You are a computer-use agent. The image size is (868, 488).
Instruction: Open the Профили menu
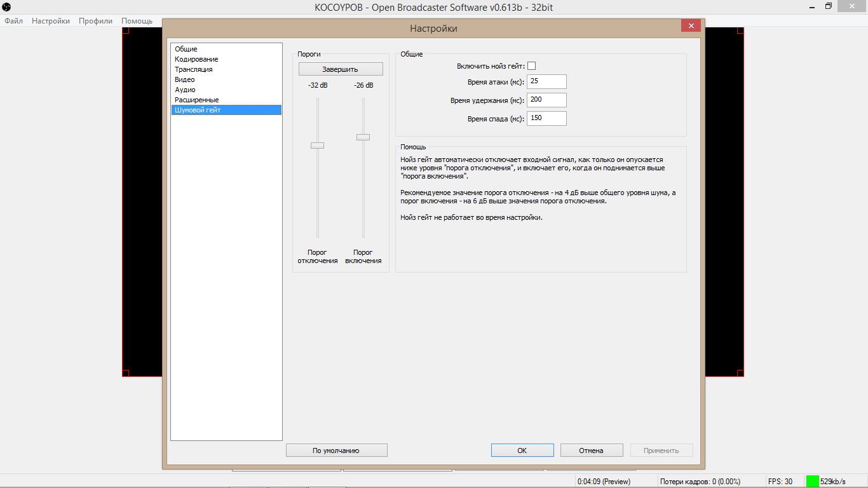click(95, 21)
